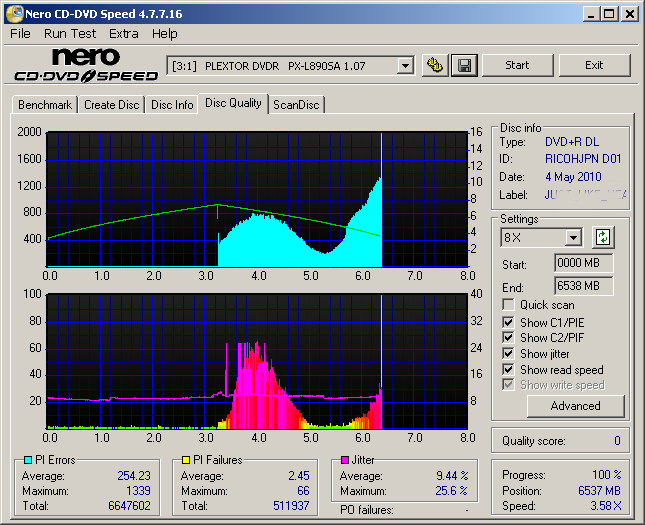
Task: Toggle the Show jitter checkbox
Action: click(509, 354)
